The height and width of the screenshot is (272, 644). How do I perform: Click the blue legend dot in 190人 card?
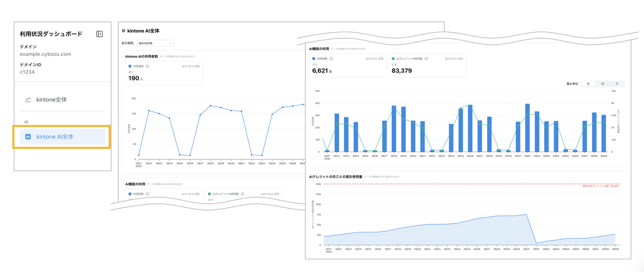point(130,66)
